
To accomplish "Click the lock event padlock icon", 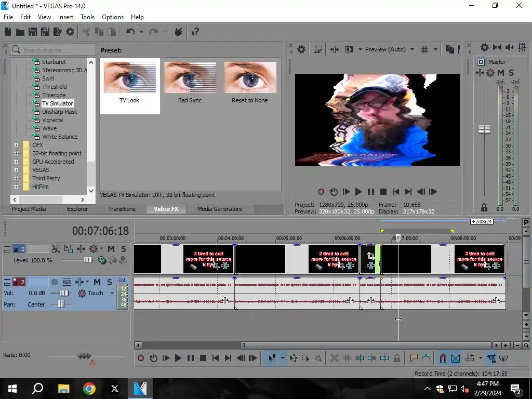I will click(x=396, y=358).
